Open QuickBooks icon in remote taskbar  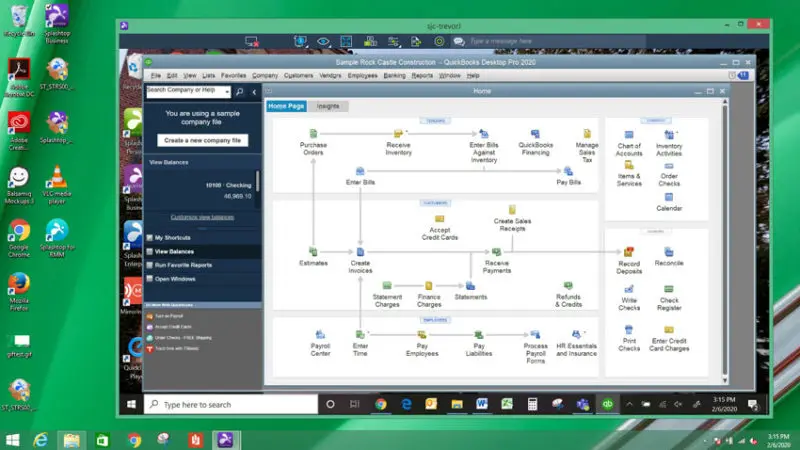(x=607, y=404)
